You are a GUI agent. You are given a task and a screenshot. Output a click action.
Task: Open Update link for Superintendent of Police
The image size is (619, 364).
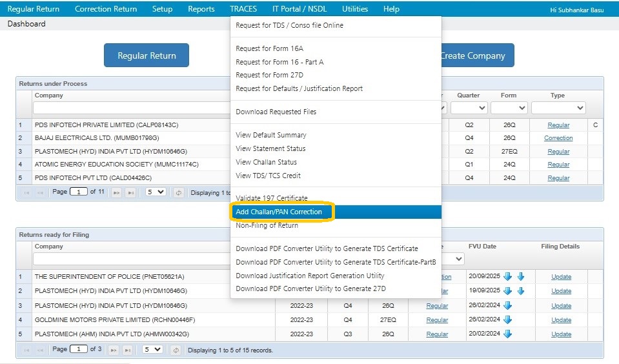point(561,277)
